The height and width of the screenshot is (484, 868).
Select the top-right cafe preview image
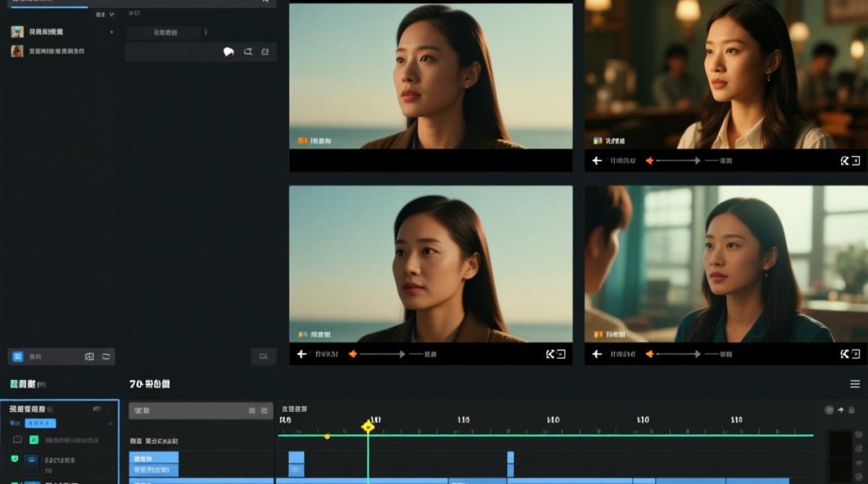tap(727, 74)
